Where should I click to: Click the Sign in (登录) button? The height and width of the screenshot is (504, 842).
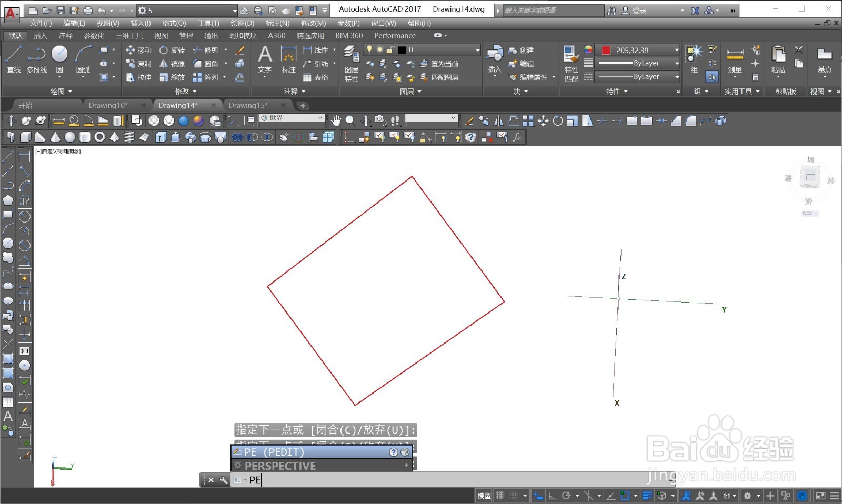(634, 11)
